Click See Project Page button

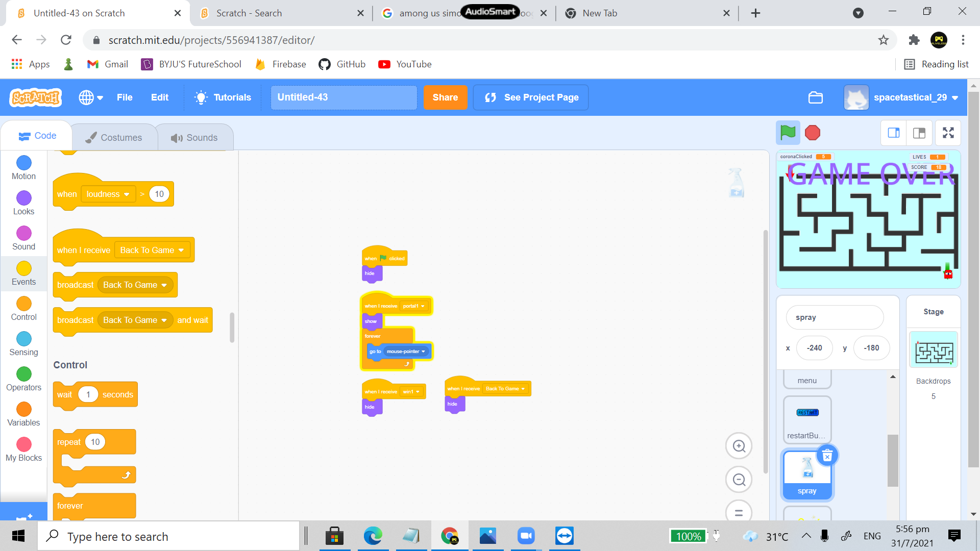pyautogui.click(x=531, y=97)
